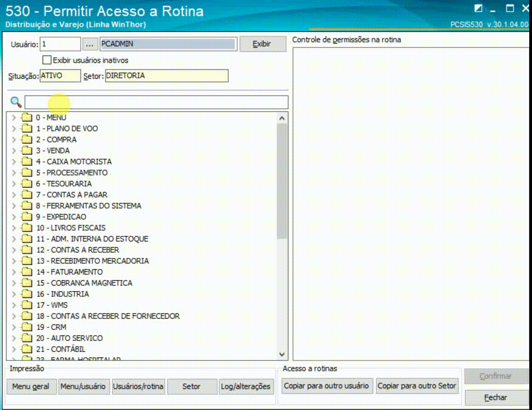The height and width of the screenshot is (410, 532).
Task: Click the Setor DIRETORIA field
Action: coord(167,76)
